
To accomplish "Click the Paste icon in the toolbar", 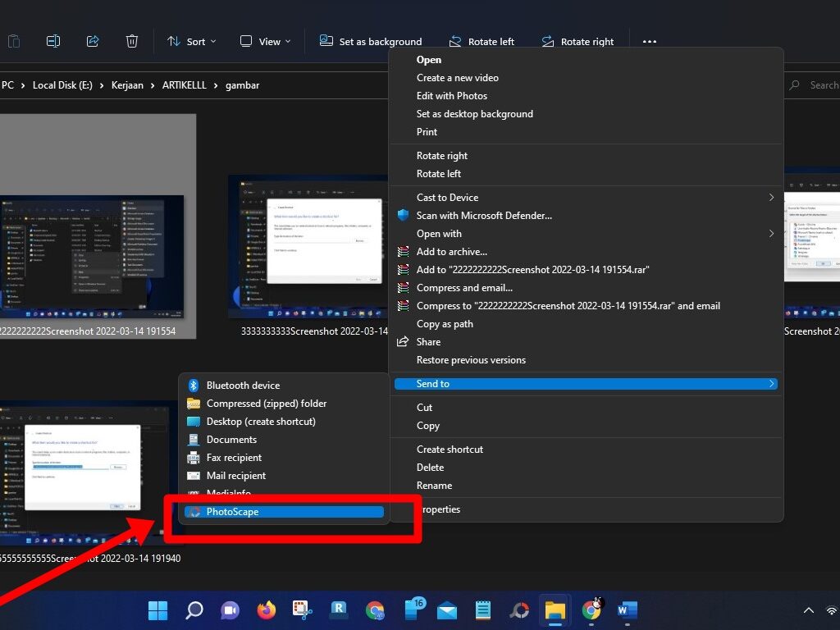I will (14, 41).
